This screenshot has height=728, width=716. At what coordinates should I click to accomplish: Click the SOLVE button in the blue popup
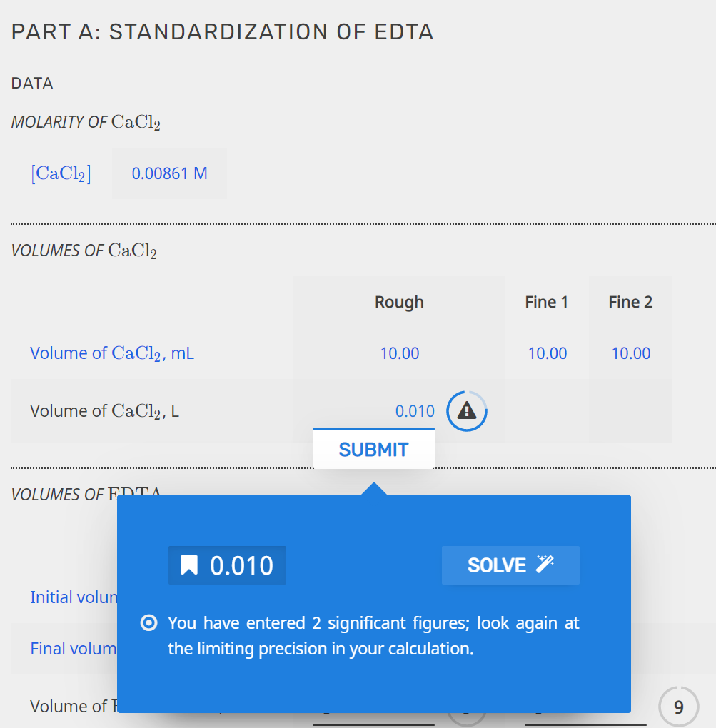(510, 565)
